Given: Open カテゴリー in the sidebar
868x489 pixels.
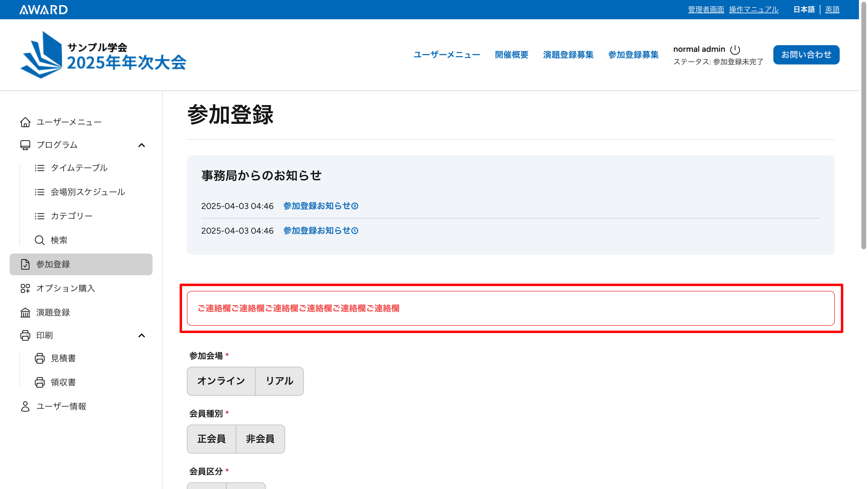Looking at the screenshot, I should pyautogui.click(x=71, y=216).
